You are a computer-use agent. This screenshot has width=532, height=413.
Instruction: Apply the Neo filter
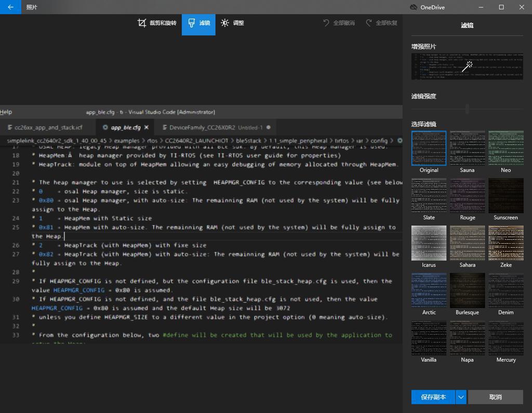tap(506, 148)
